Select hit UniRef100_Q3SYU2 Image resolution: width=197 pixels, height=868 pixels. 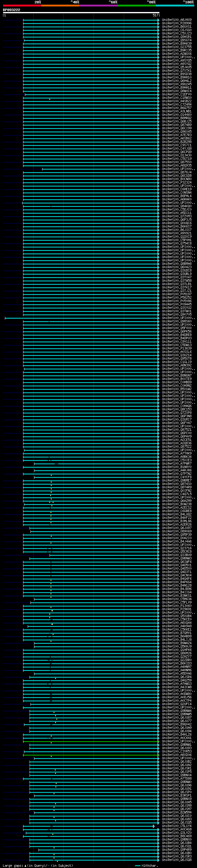[x=177, y=308]
